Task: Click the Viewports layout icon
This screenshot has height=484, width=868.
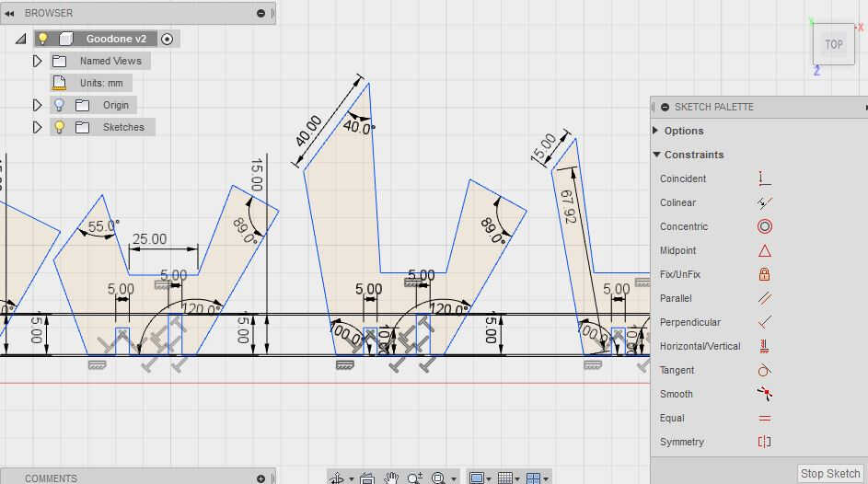Action: coord(533,478)
